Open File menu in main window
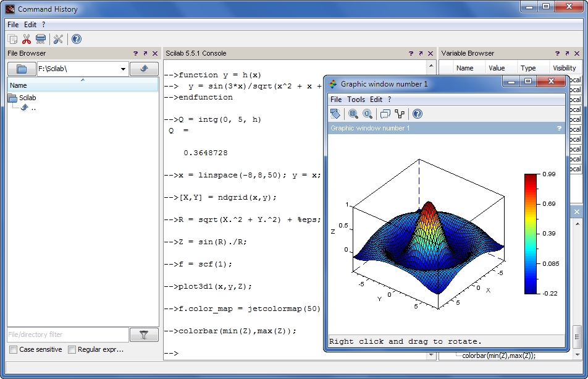Viewport: 588px width, 379px height. point(13,25)
